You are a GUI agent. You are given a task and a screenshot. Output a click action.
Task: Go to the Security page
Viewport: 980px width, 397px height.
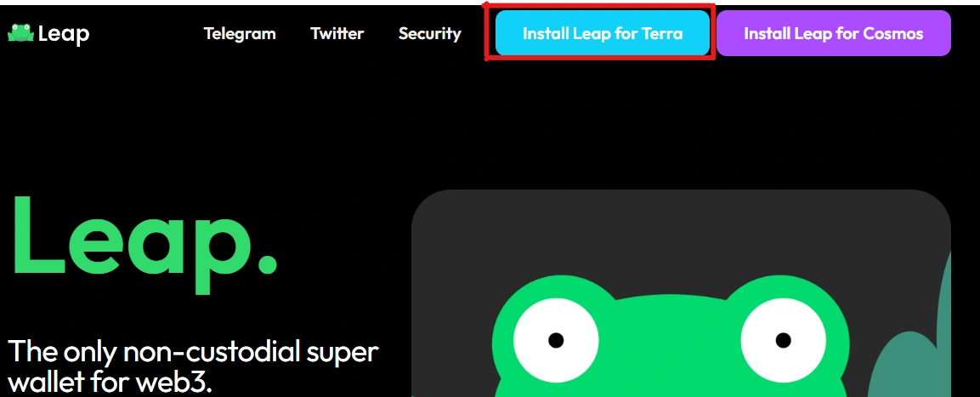(x=429, y=34)
